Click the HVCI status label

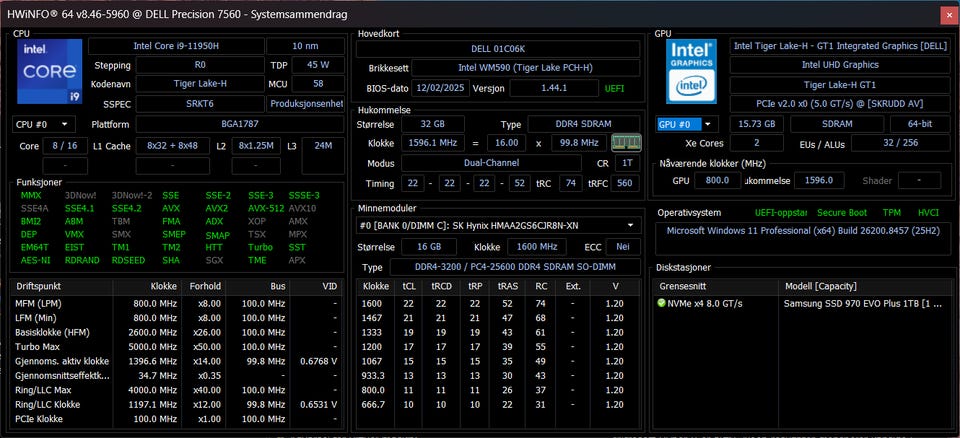(928, 213)
